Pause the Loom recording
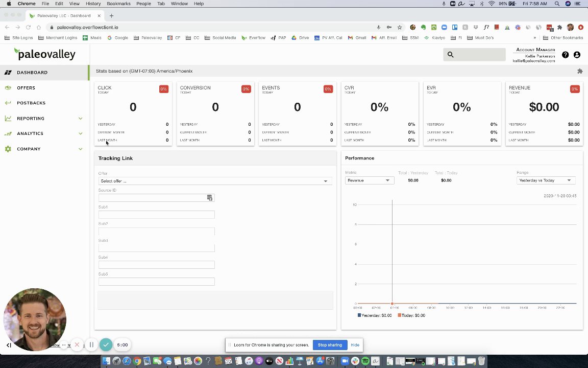The width and height of the screenshot is (588, 368). [91, 344]
